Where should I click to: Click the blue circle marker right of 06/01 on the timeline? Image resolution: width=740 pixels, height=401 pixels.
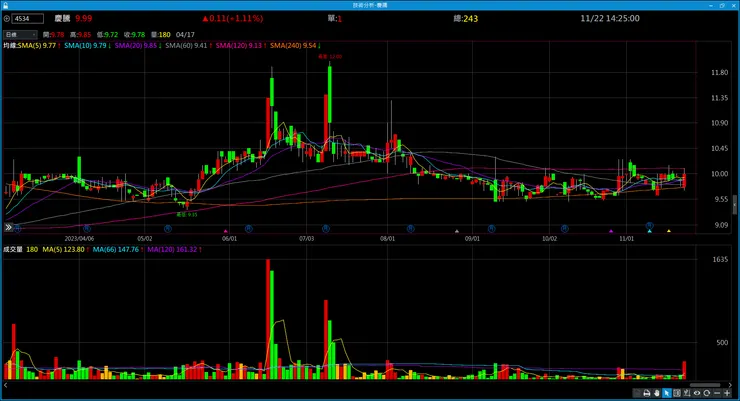[249, 229]
